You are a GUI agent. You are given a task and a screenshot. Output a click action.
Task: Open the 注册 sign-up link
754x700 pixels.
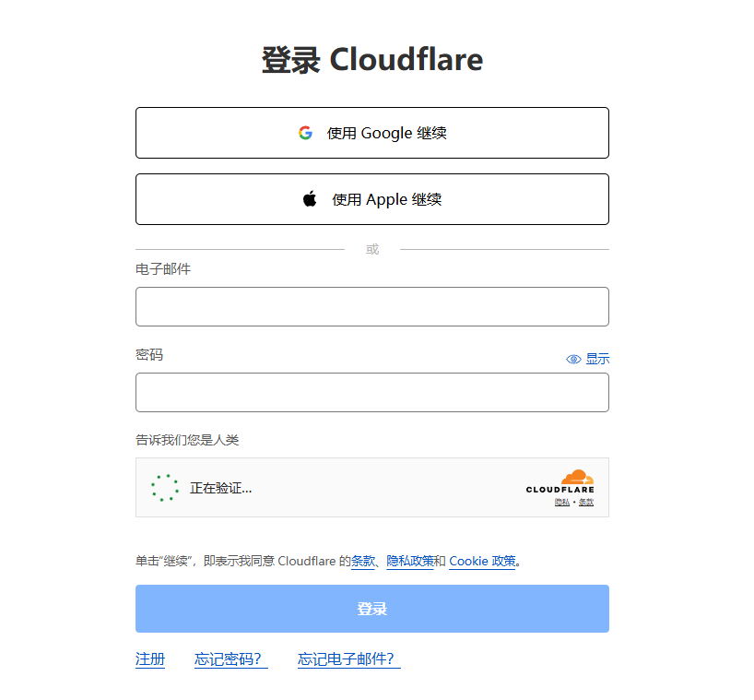click(149, 659)
